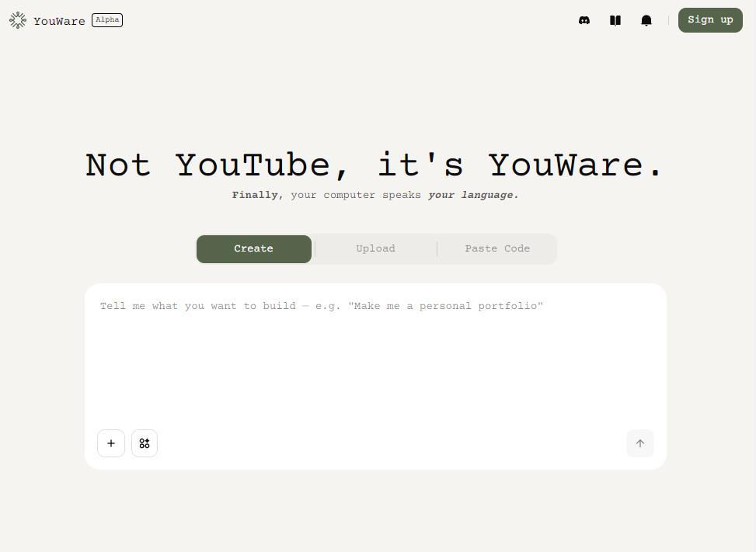Click the plus attachment button
Viewport: 756px width, 552px height.
point(111,443)
